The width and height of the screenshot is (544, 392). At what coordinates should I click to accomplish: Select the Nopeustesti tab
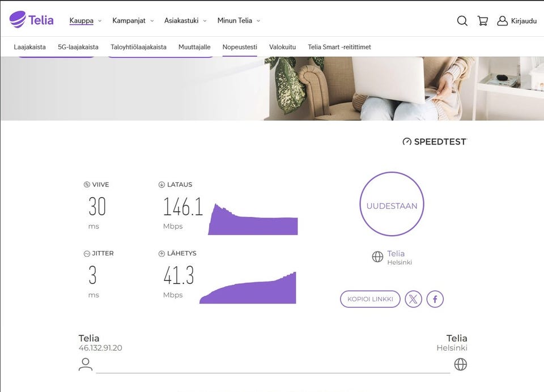tap(240, 47)
